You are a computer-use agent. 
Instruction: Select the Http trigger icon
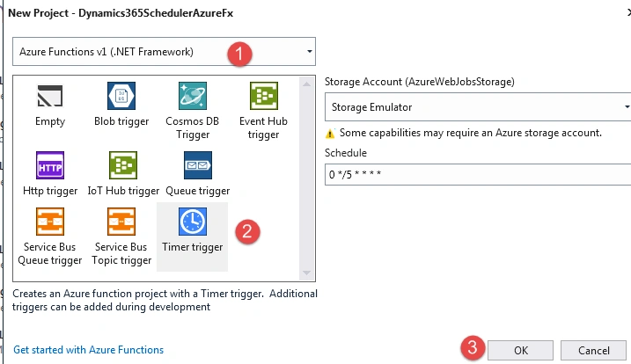(x=50, y=165)
